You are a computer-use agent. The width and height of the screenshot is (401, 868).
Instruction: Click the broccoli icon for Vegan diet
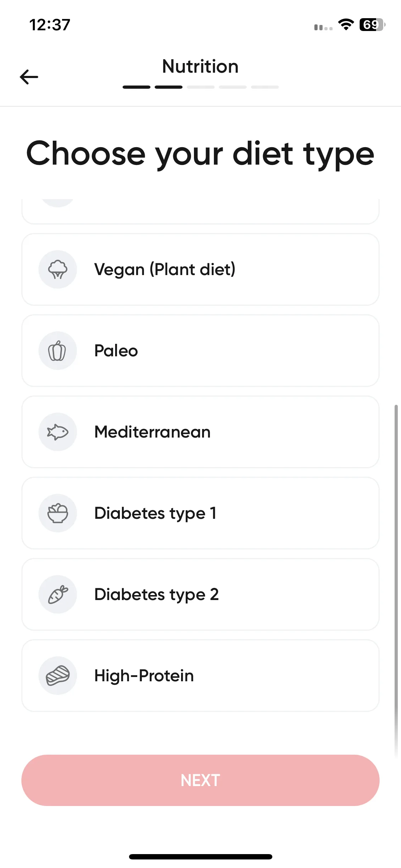[58, 269]
